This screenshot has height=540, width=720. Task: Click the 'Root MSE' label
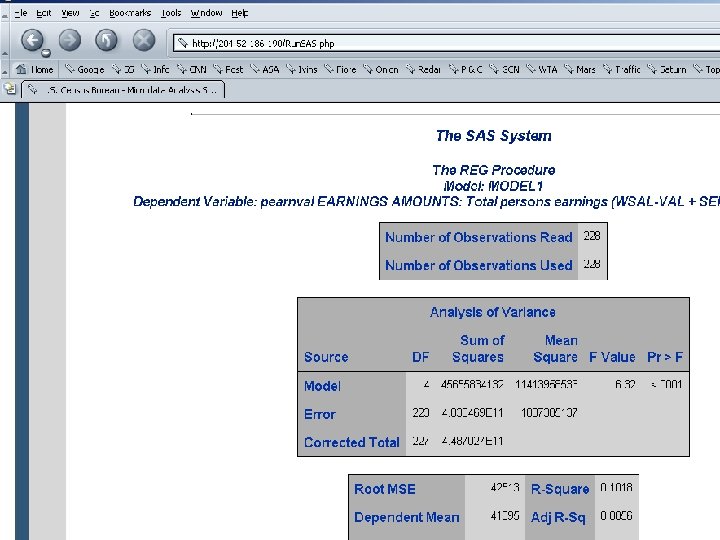385,489
